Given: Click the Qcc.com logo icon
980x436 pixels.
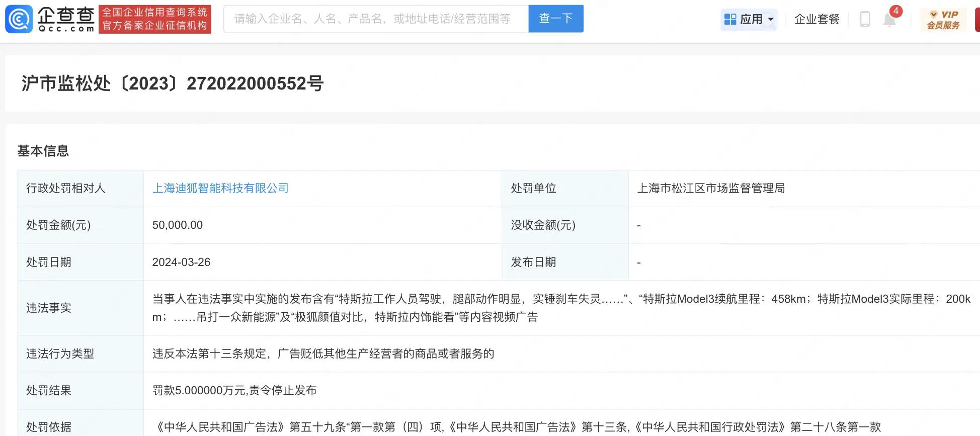Looking at the screenshot, I should 19,19.
